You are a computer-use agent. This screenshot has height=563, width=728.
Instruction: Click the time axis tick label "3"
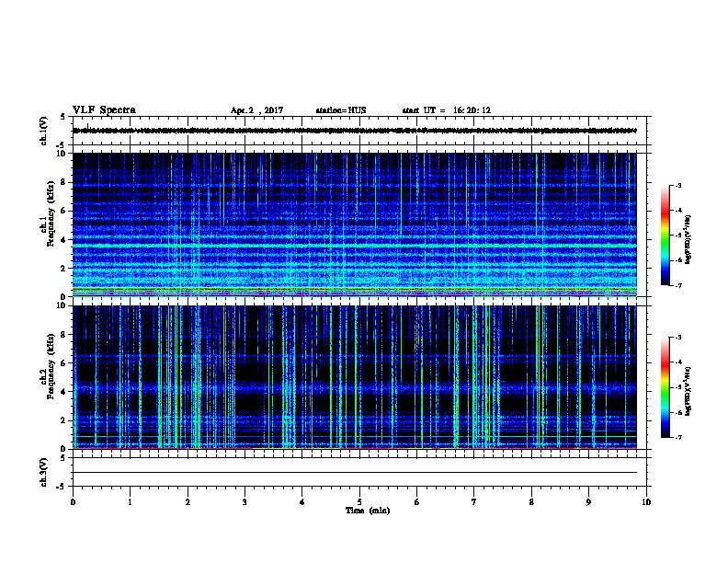(245, 501)
